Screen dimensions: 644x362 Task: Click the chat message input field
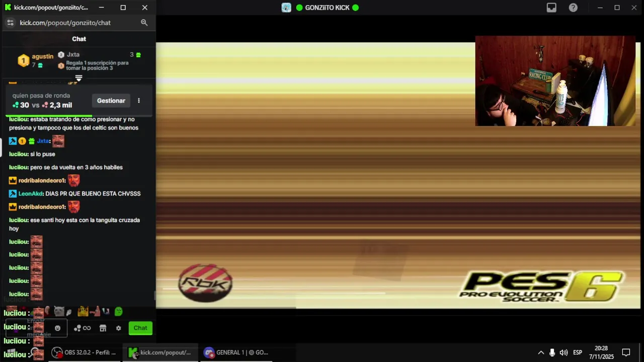pos(36,328)
